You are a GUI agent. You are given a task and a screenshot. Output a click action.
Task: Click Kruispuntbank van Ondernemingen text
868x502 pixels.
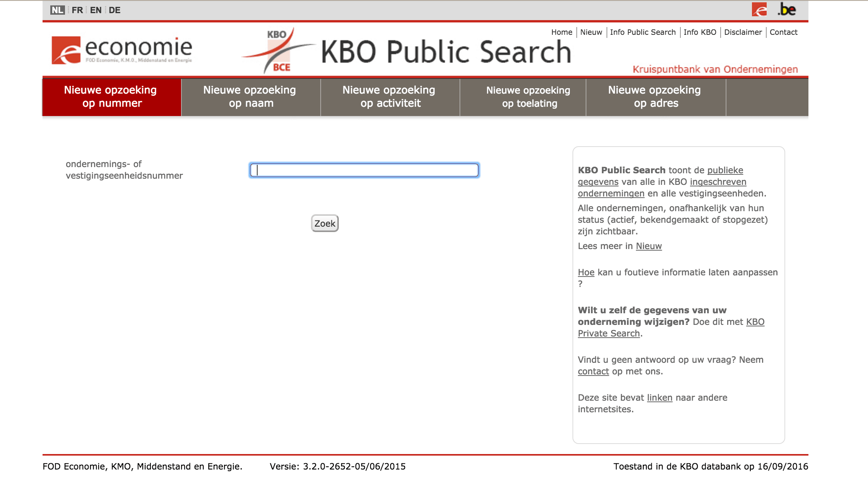[x=715, y=69]
